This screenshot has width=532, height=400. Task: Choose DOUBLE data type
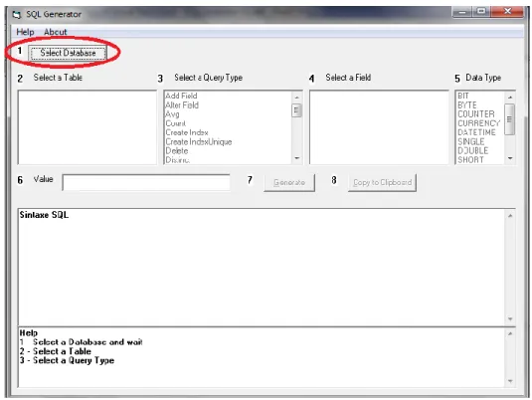tap(472, 151)
